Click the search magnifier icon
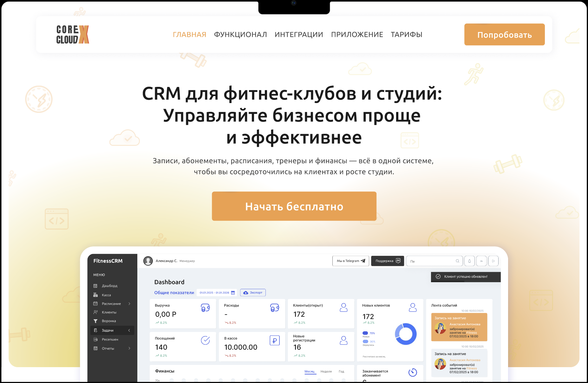 tap(457, 261)
